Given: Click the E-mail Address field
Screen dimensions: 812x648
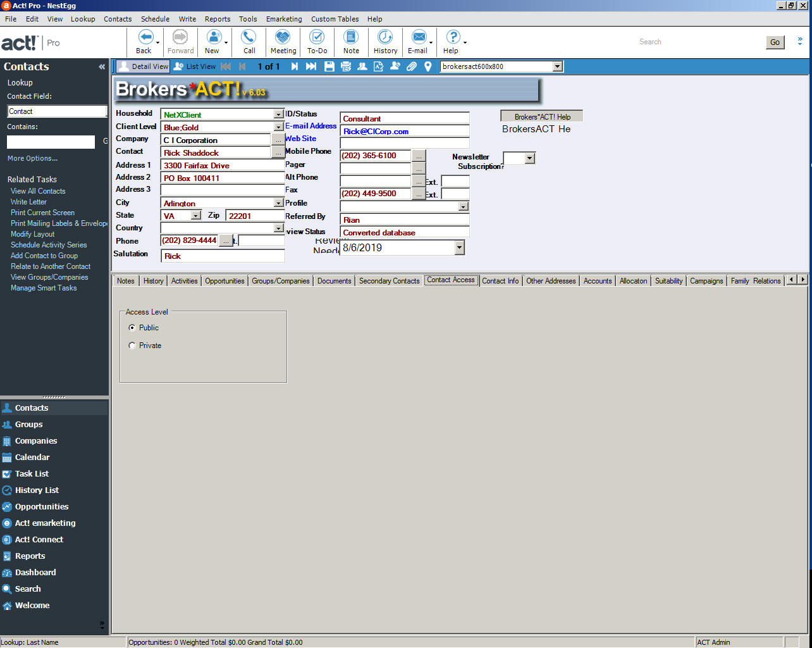Looking at the screenshot, I should (405, 131).
